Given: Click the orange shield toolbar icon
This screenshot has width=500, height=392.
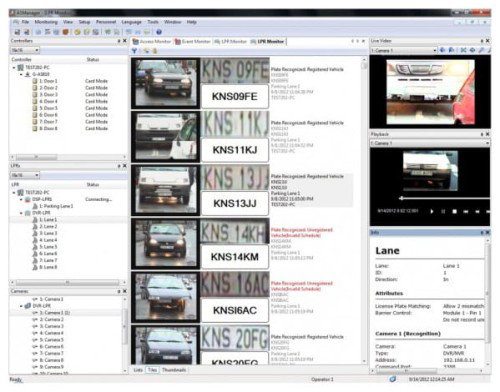Looking at the screenshot, I should (x=66, y=32).
